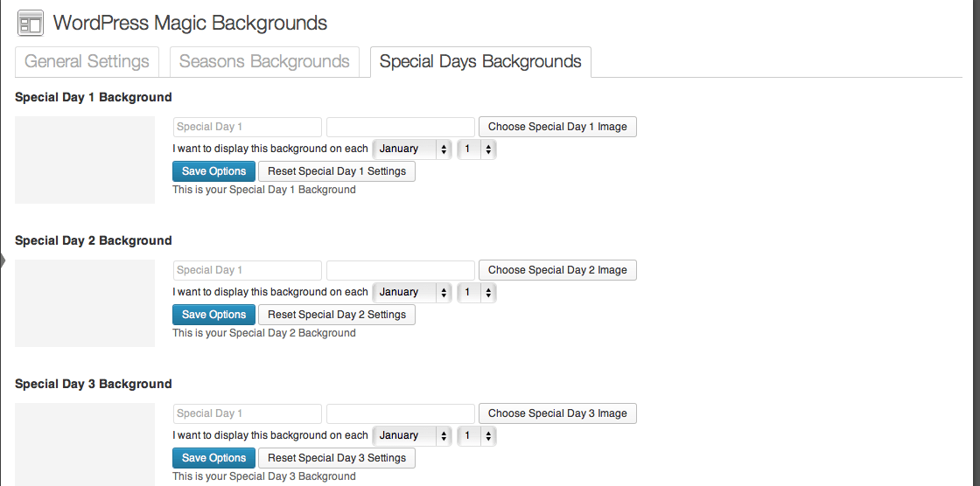The width and height of the screenshot is (980, 486).
Task: Click the WordPress Magic Backgrounds page icon
Action: [x=30, y=23]
